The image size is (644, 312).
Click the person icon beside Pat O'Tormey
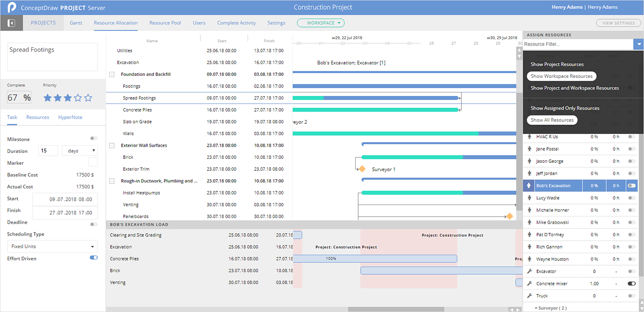[x=529, y=235]
